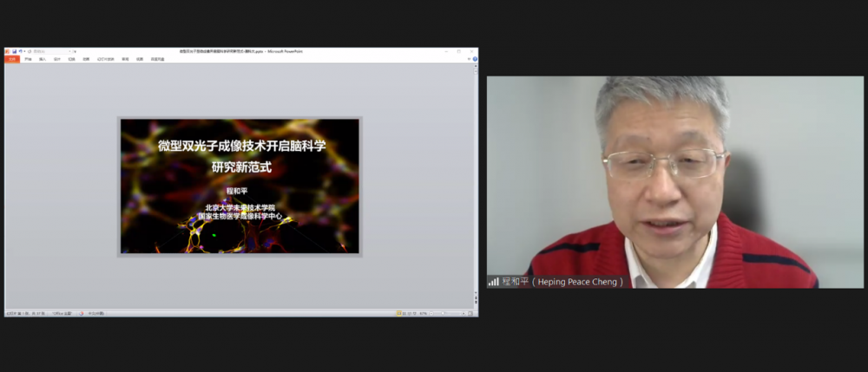Click the slide titled 微型双光子成像技术
The width and height of the screenshot is (868, 372).
(x=240, y=186)
